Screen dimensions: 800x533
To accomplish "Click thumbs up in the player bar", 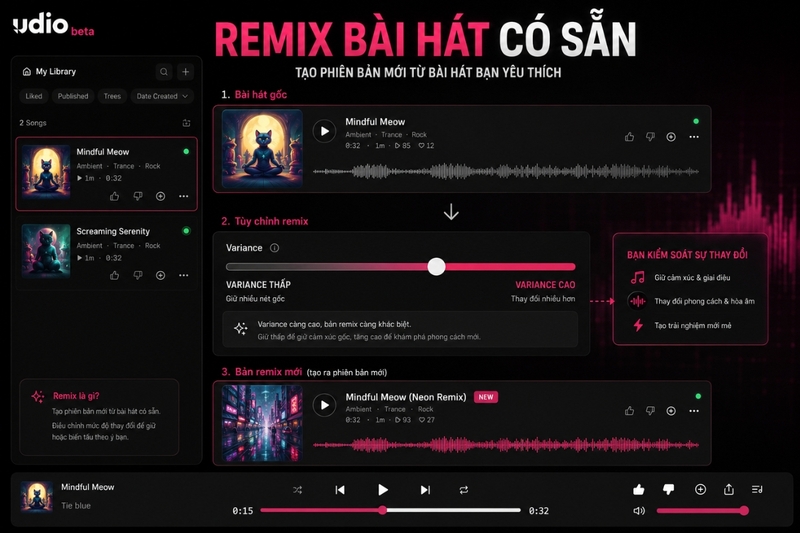I will tap(638, 490).
